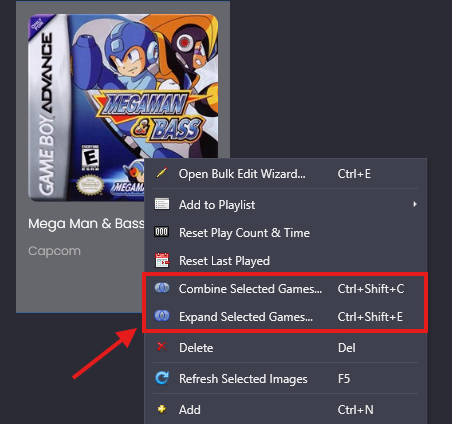This screenshot has height=424, width=452.
Task: Choose Add to Playlist menu entry
Action: (x=285, y=204)
